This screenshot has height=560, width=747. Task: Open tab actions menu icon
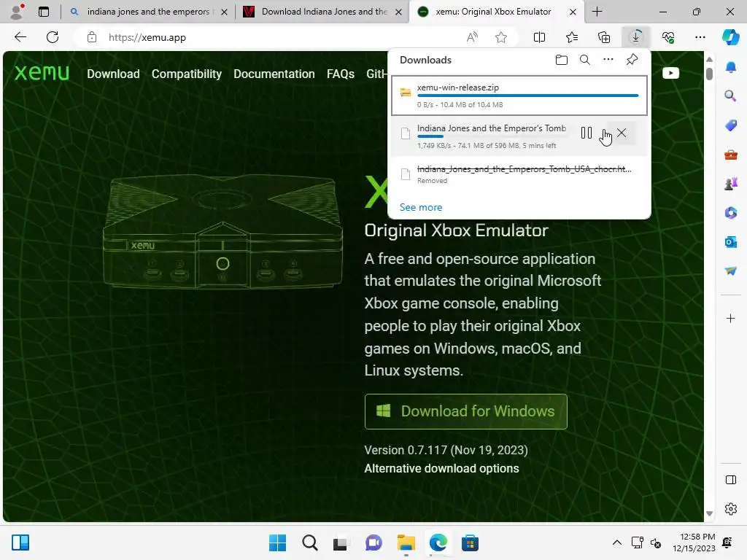pos(43,12)
